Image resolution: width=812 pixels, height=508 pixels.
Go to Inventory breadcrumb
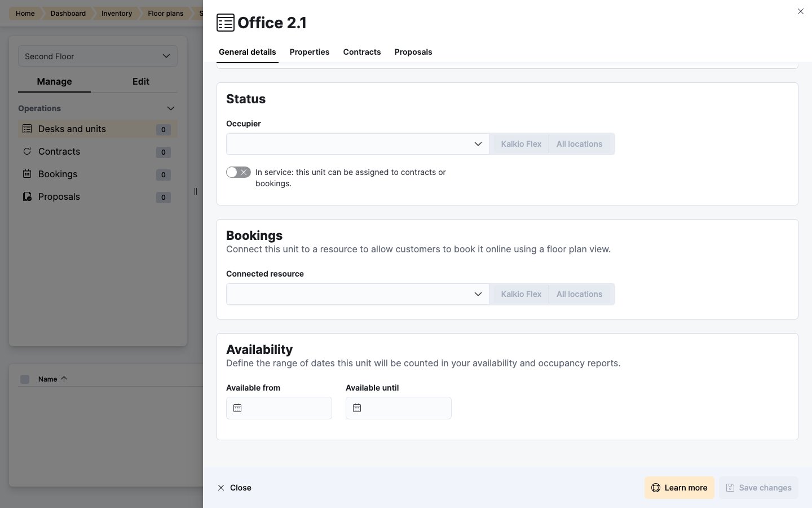coord(117,14)
